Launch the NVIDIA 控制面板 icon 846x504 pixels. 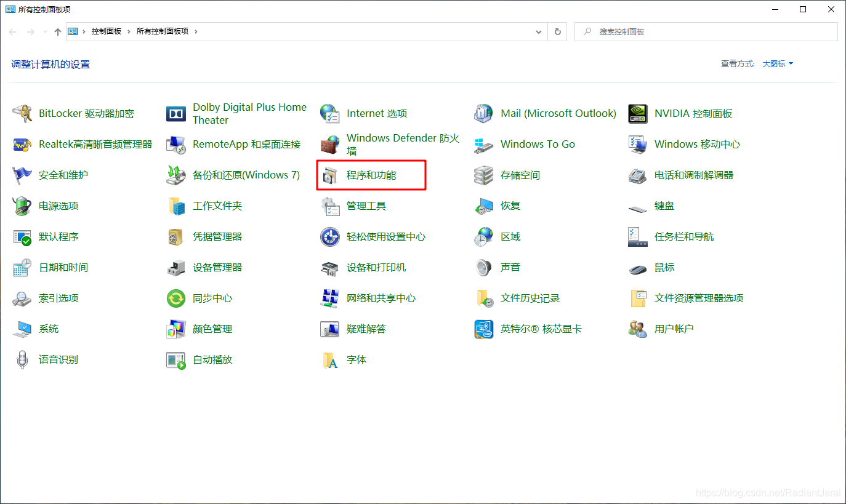638,113
